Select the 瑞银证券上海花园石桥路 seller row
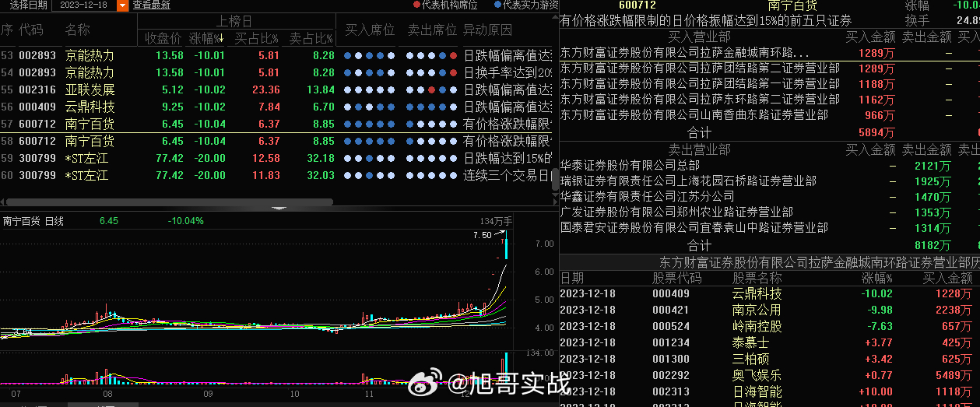The image size is (980, 407). click(x=769, y=181)
